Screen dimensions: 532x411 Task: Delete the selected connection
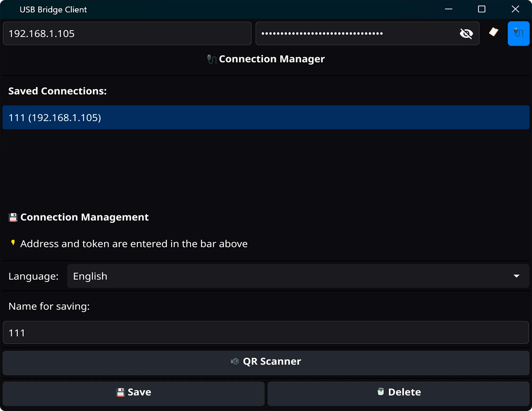[398, 392]
